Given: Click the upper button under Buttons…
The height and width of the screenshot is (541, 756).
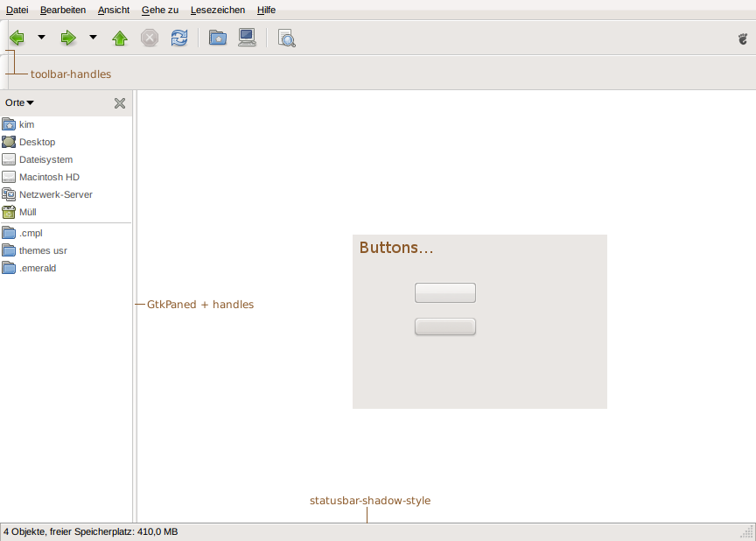Looking at the screenshot, I should (444, 292).
